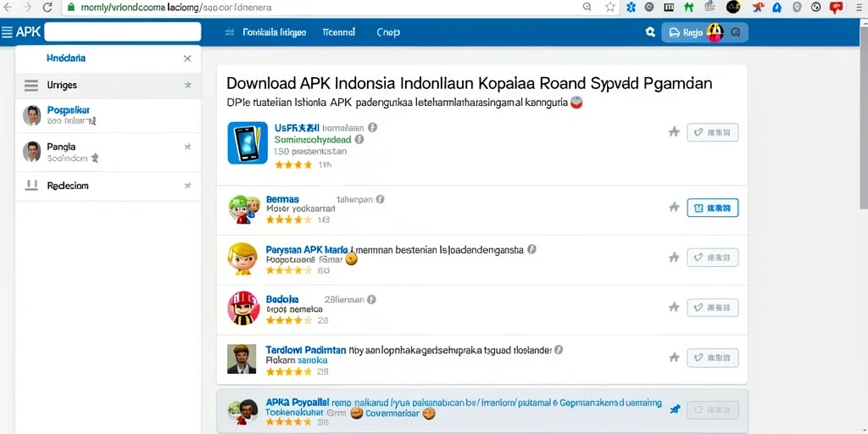Click the button in Tardowi Padimtan row
Screen dimensions: 868x434
click(712, 358)
